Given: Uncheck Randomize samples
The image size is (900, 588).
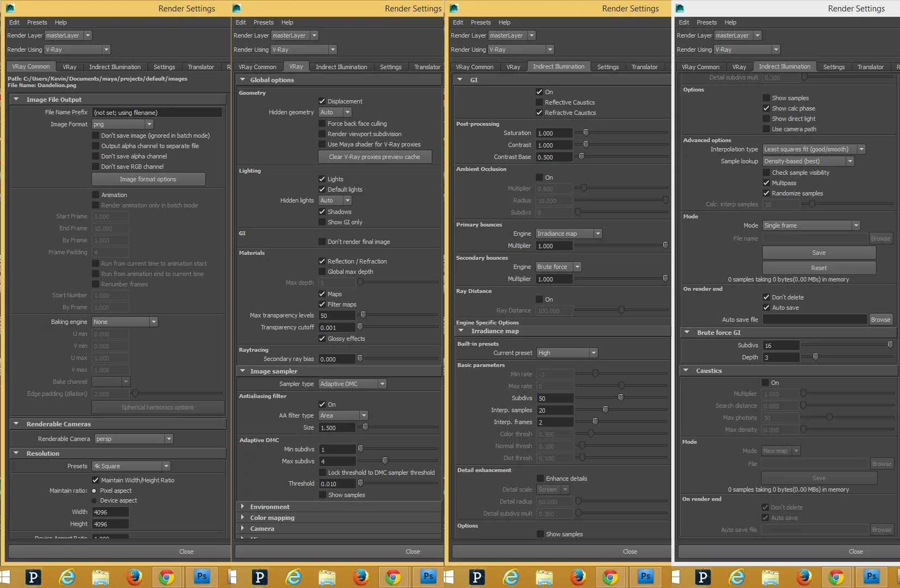Looking at the screenshot, I should 766,193.
